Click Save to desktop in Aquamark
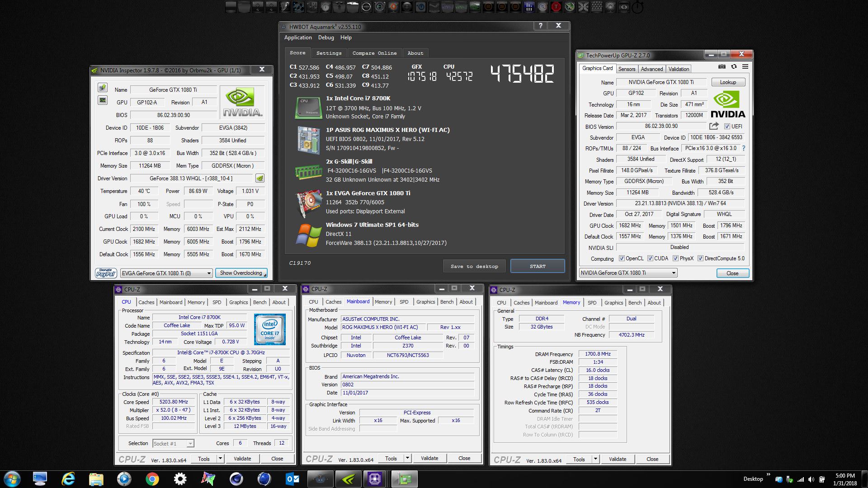The height and width of the screenshot is (488, 868). coord(474,266)
